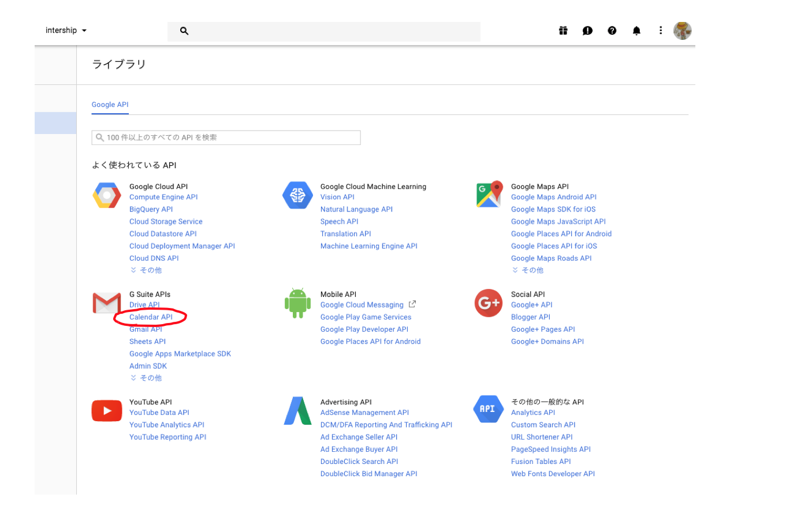Click the API search input field
The image size is (812, 505).
tap(226, 138)
